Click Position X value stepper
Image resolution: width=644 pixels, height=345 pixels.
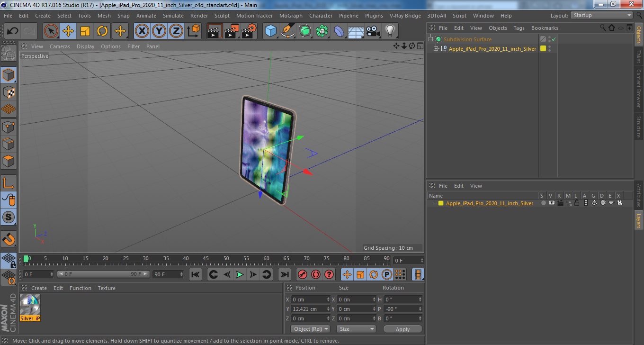(x=329, y=300)
